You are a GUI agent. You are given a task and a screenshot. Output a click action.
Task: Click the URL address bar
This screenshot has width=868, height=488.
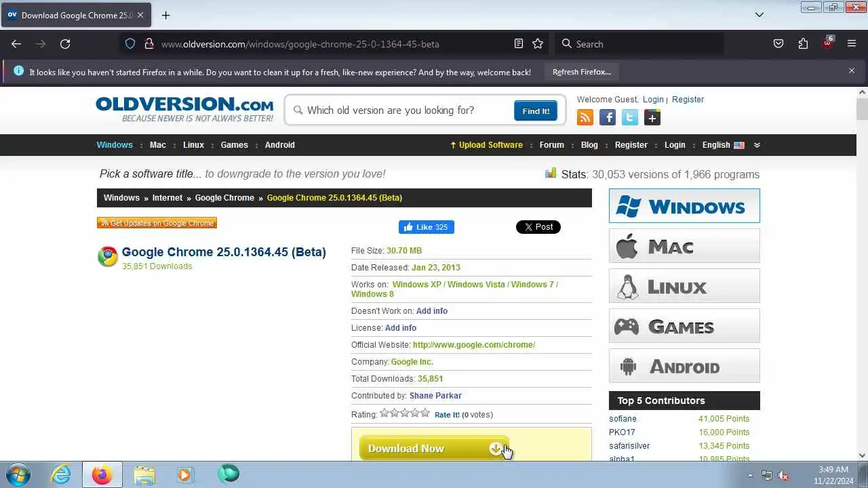coord(336,43)
